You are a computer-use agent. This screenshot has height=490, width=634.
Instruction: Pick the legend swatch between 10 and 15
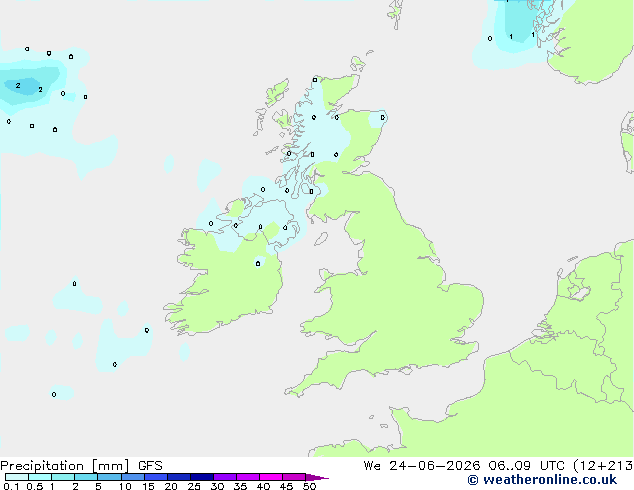point(133,477)
